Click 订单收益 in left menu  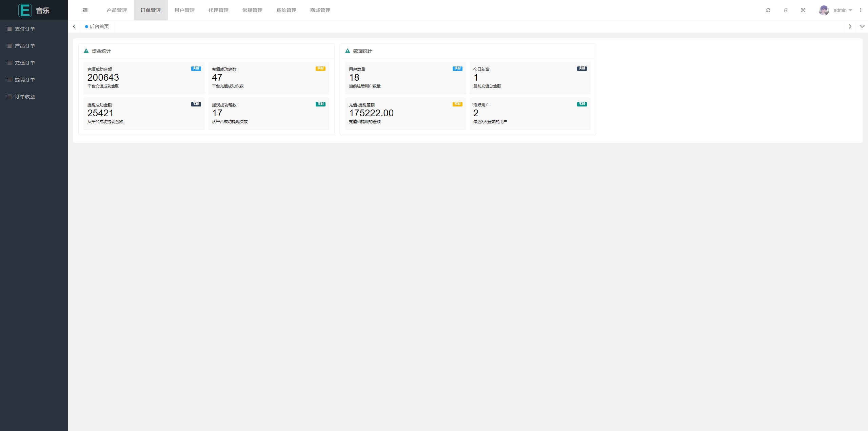(25, 97)
